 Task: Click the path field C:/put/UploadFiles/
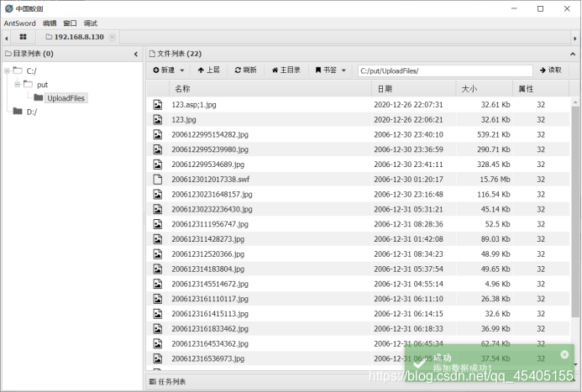point(445,71)
